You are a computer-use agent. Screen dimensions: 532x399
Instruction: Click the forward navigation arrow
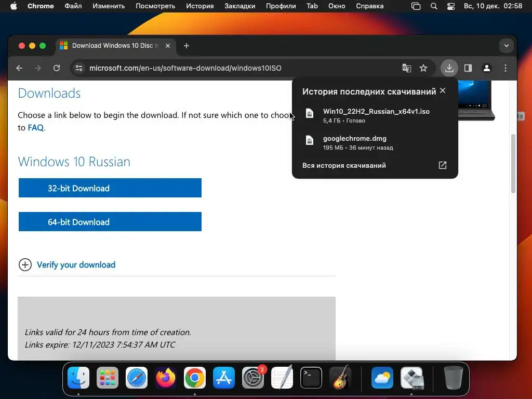[x=37, y=68]
